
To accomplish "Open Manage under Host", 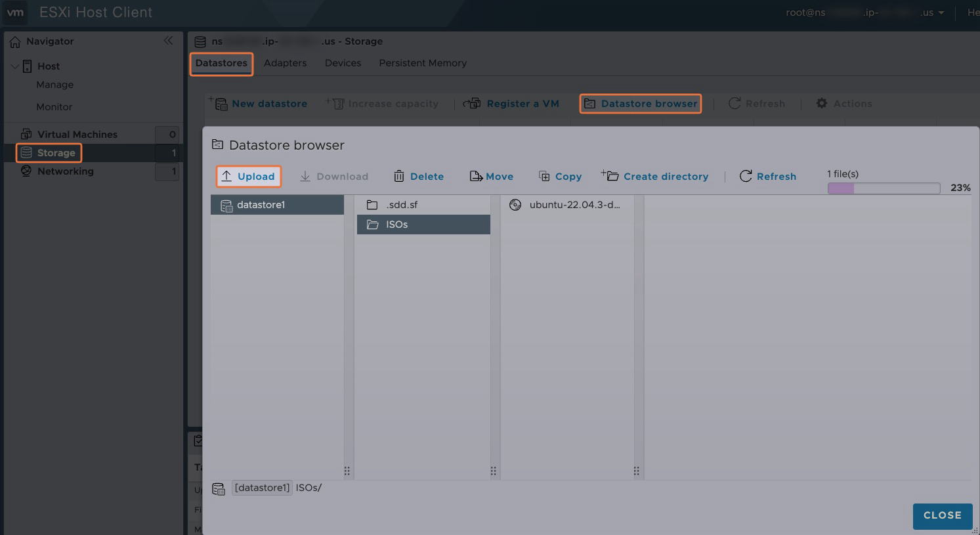I will click(x=55, y=85).
